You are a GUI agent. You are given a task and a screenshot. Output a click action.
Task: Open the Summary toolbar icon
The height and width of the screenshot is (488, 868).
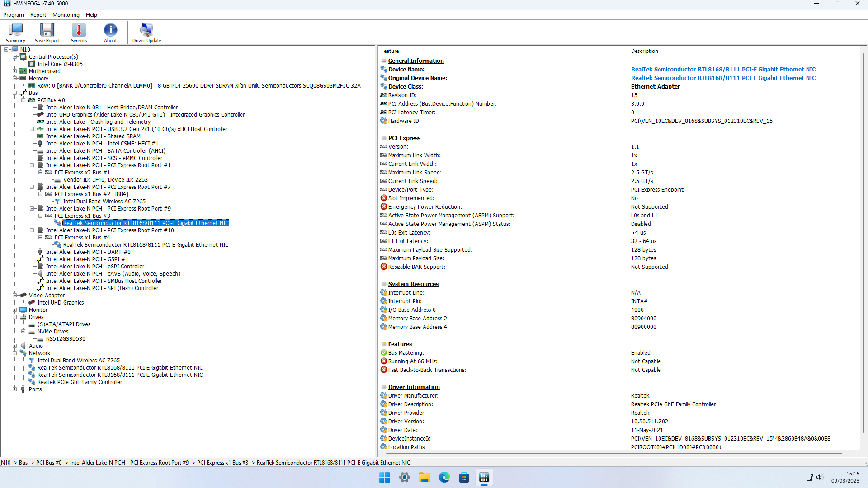click(x=16, y=33)
